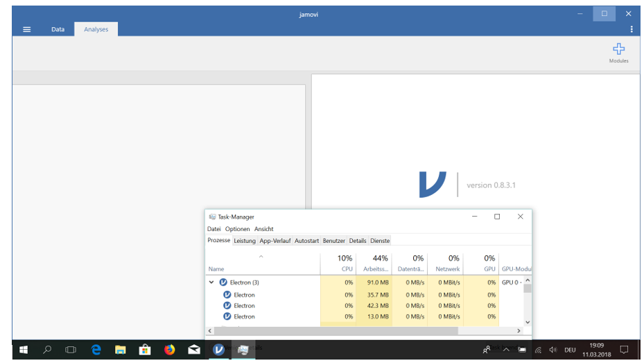Open jamovi's three-dot options menu
The height and width of the screenshot is (363, 644).
pos(632,29)
